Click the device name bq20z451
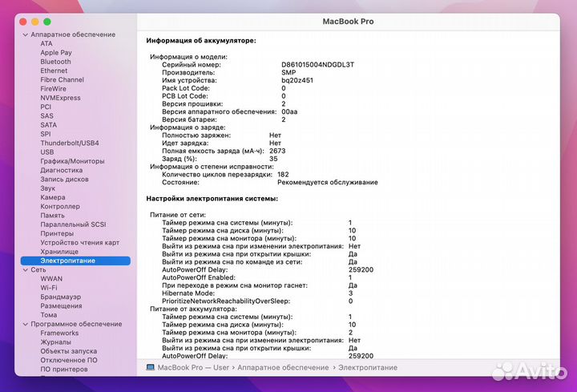This screenshot has height=392, width=577. pyautogui.click(x=297, y=80)
